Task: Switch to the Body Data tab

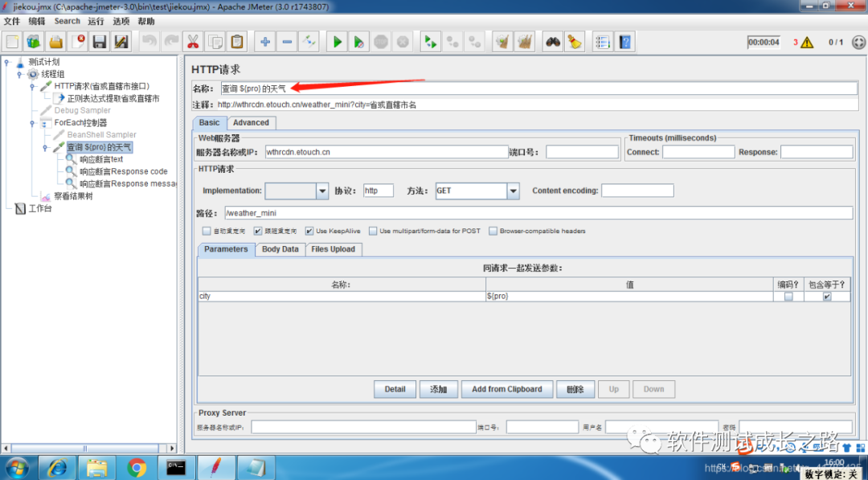Action: pos(280,249)
